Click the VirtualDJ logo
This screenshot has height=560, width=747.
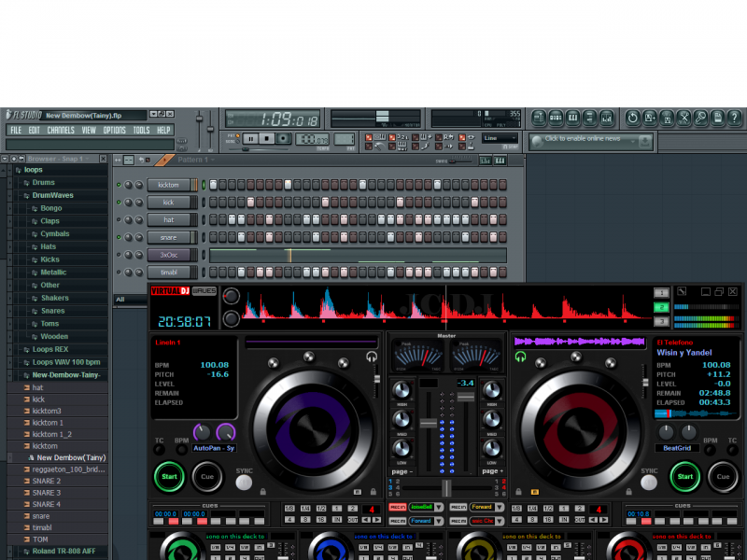(170, 291)
